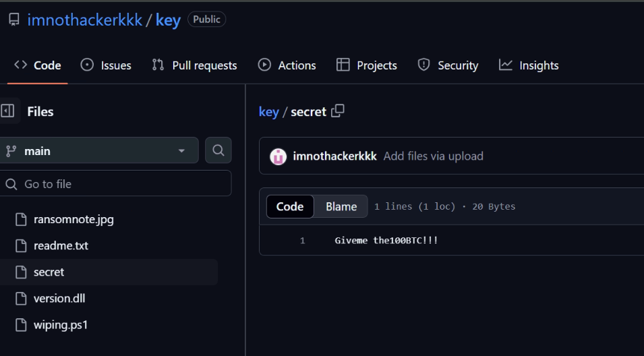The image size is (644, 356).
Task: Open the Insights tab
Action: 529,65
